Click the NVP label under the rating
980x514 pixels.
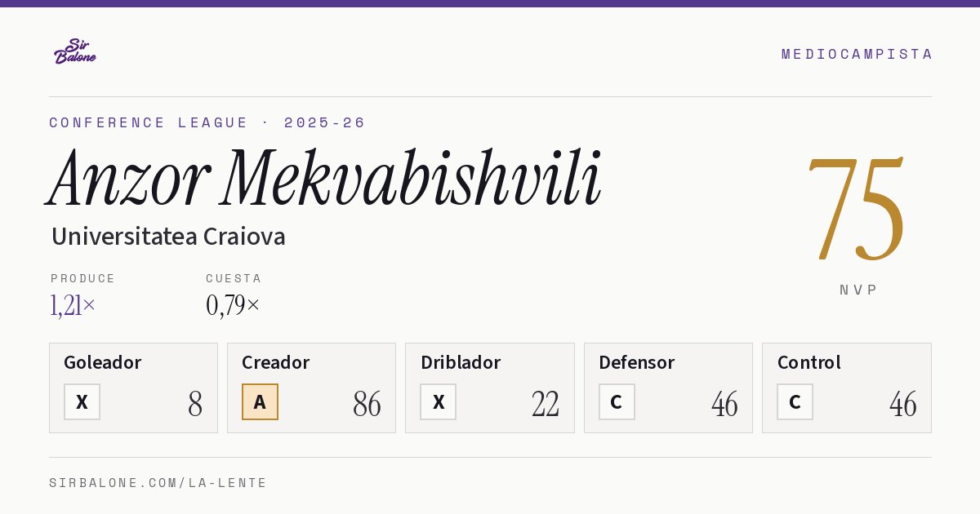pyautogui.click(x=858, y=290)
